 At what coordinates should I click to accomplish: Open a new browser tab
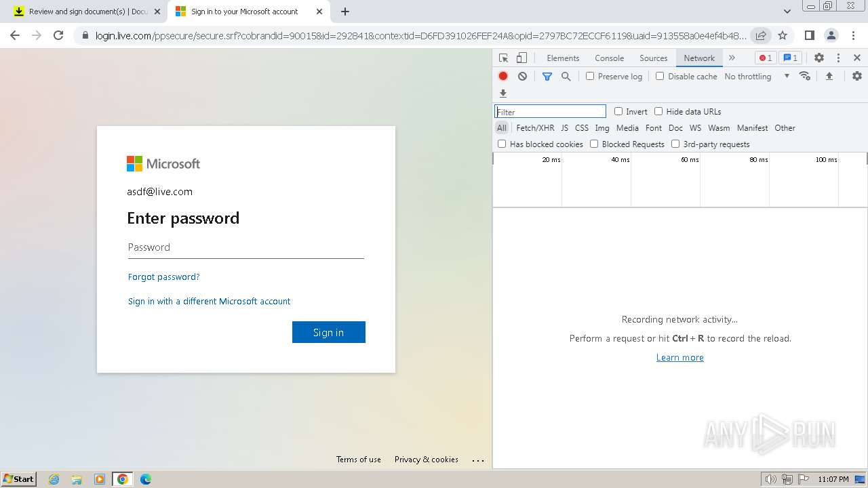point(345,12)
